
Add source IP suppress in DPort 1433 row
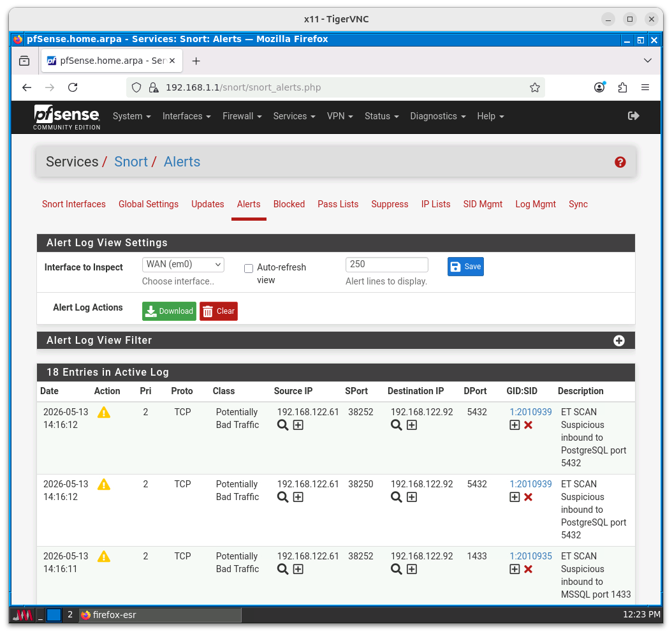click(x=298, y=570)
